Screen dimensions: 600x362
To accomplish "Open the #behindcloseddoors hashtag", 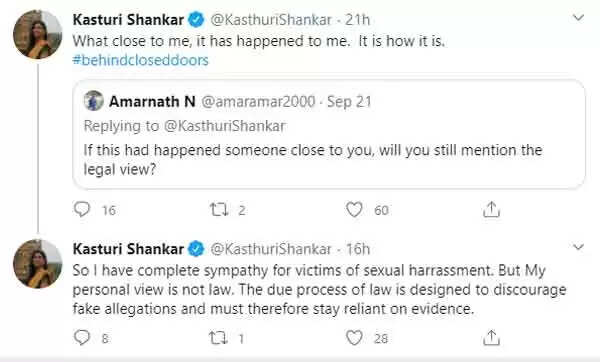I will tap(141, 60).
